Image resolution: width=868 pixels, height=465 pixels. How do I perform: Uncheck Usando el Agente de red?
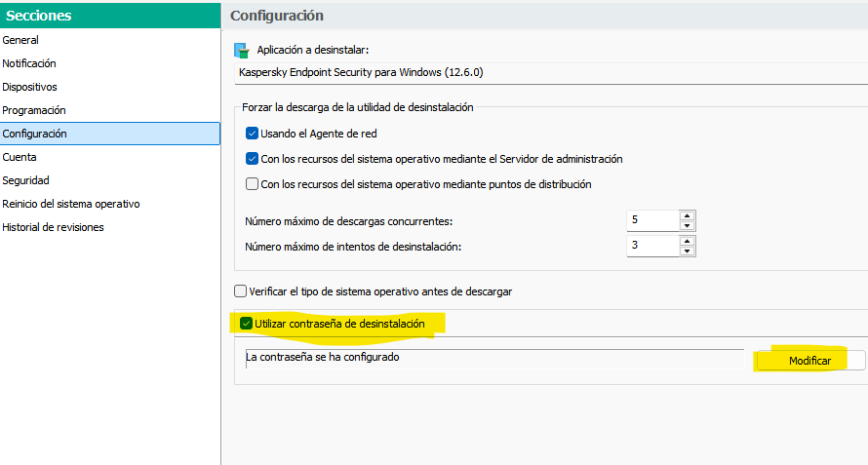coord(252,134)
